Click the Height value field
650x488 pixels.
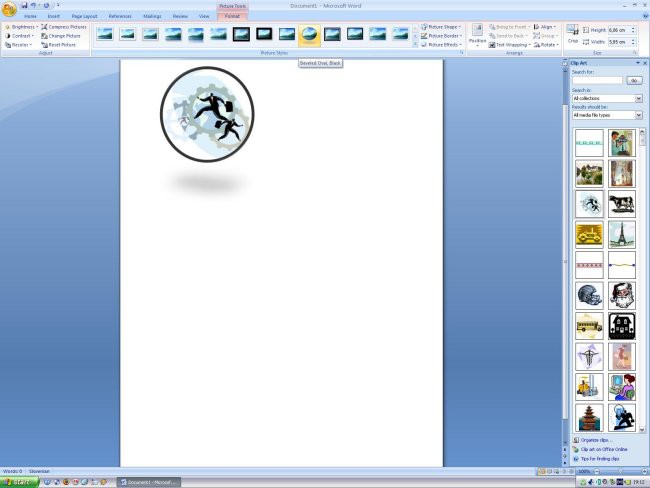[618, 30]
